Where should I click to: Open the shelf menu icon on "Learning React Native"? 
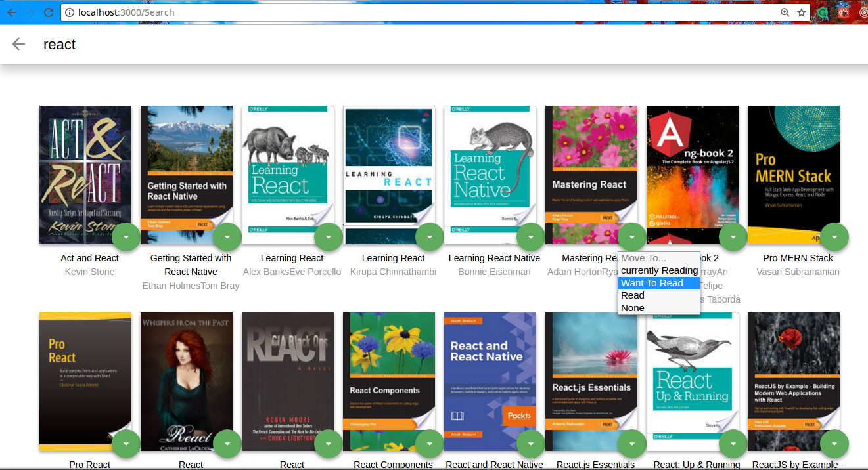point(531,236)
